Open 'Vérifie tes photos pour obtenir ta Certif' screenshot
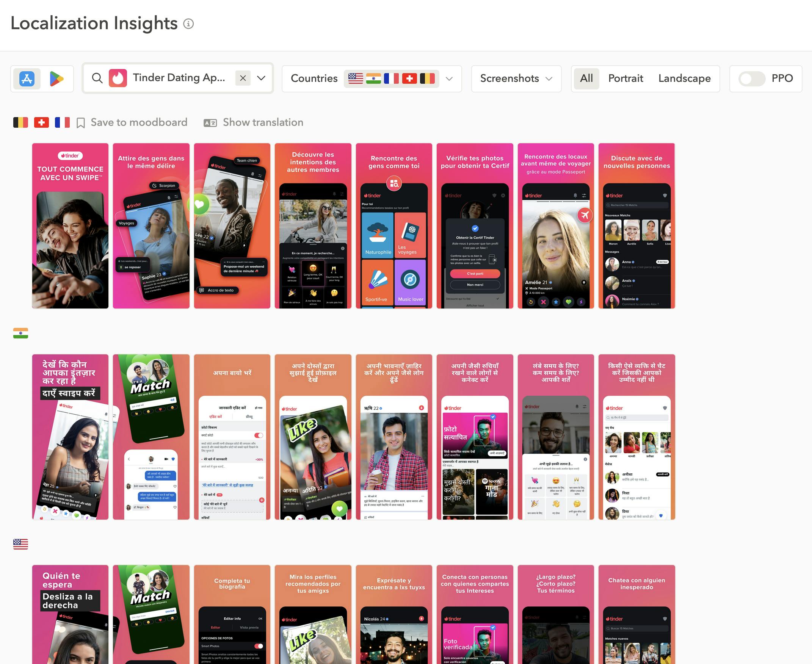The image size is (812, 664). coord(475,226)
